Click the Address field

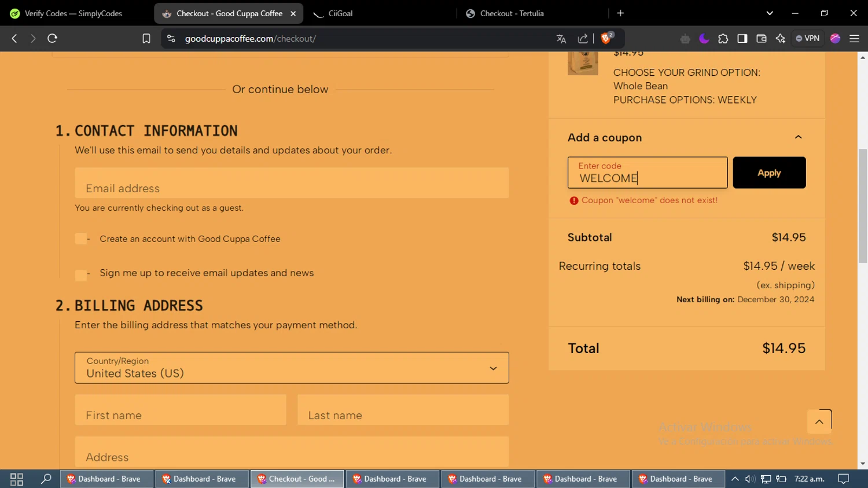tap(292, 452)
